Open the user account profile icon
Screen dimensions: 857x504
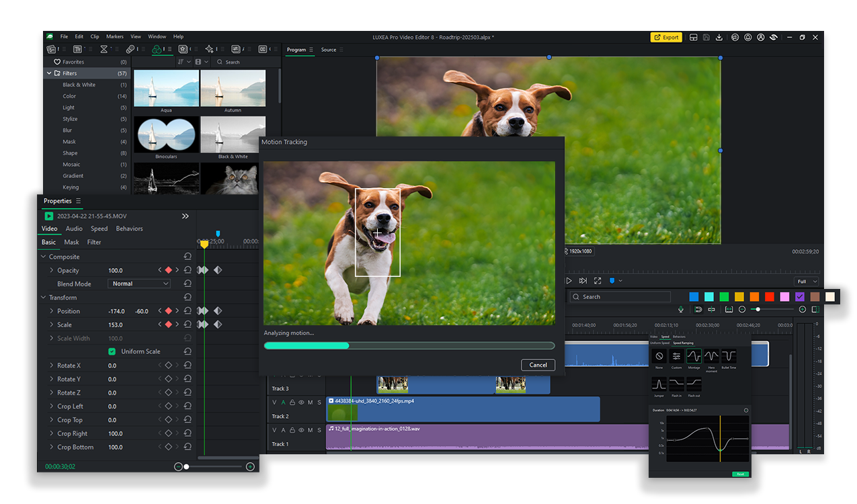click(x=760, y=38)
